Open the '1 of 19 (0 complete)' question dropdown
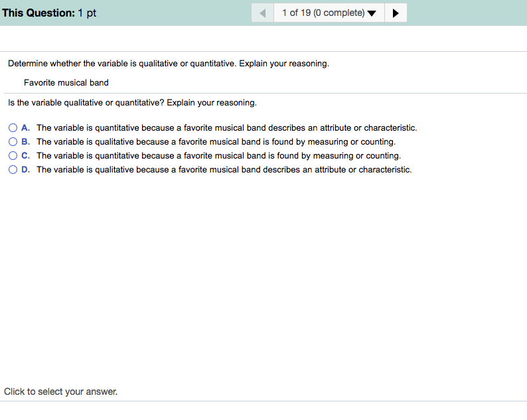Image resolution: width=527 pixels, height=420 pixels. click(x=329, y=13)
